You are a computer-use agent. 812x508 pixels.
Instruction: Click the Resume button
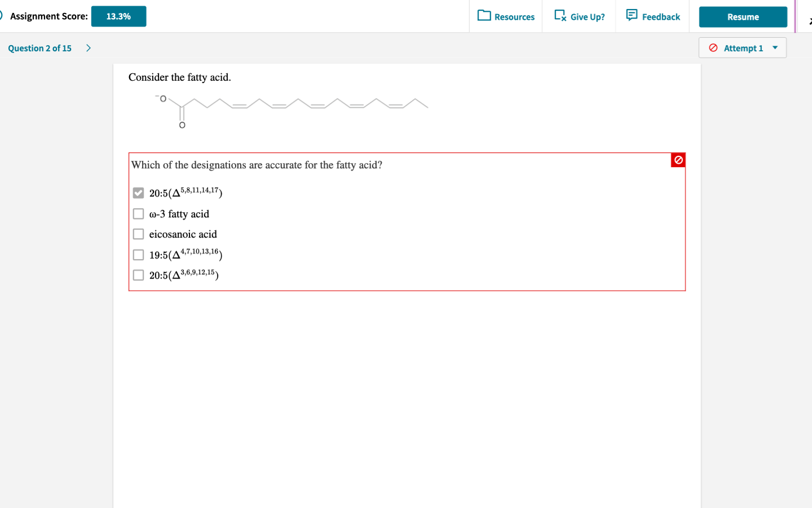(x=743, y=16)
